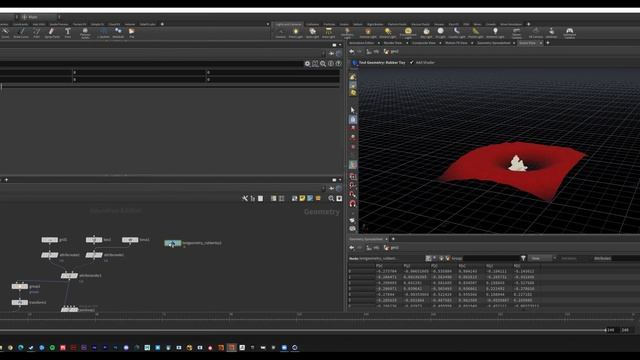This screenshot has width=640, height=360.
Task: Select the Platonic Solids shelf tool
Action: 85,33
